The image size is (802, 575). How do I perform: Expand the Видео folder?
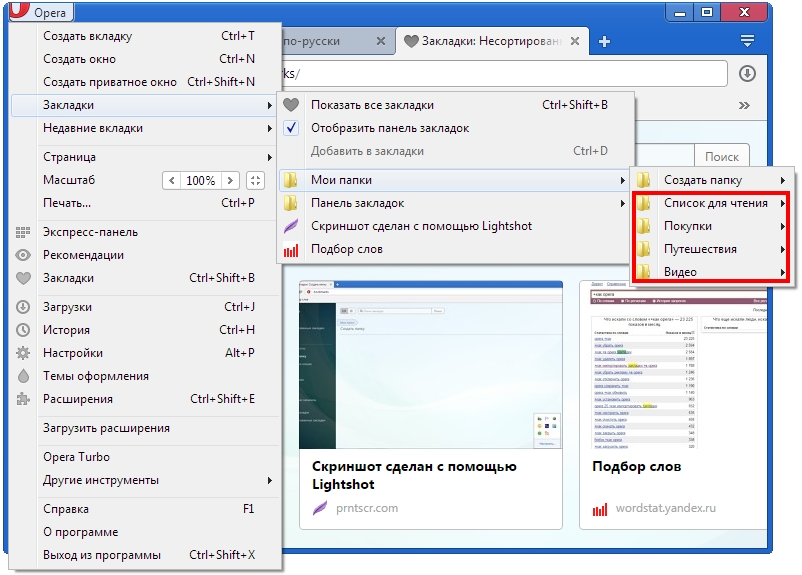click(711, 272)
